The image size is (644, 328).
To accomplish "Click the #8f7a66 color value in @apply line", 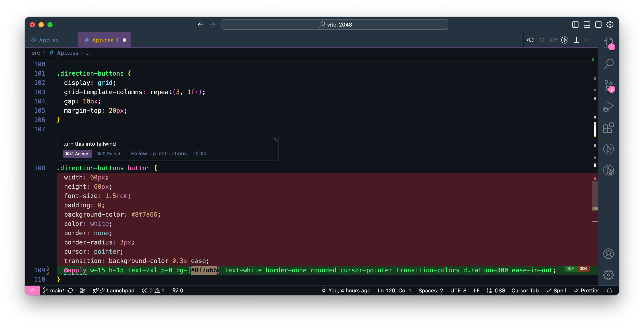I will click(x=204, y=270).
